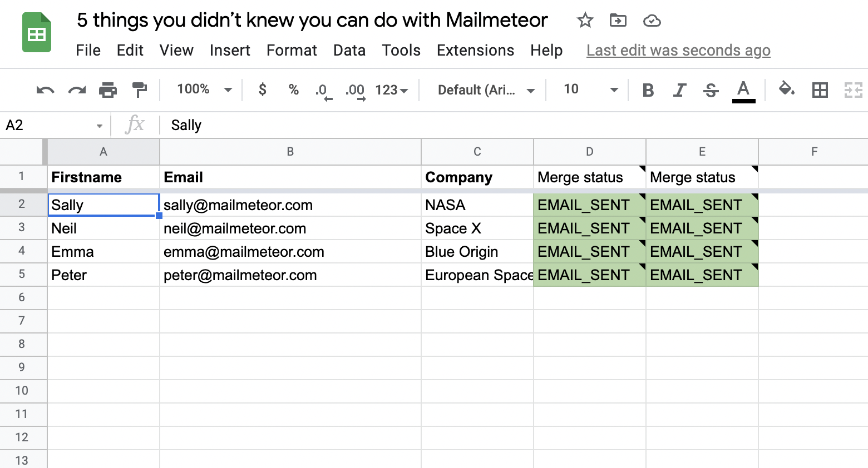Select the neil@mailmeteor.com cell
868x468 pixels.
click(290, 228)
